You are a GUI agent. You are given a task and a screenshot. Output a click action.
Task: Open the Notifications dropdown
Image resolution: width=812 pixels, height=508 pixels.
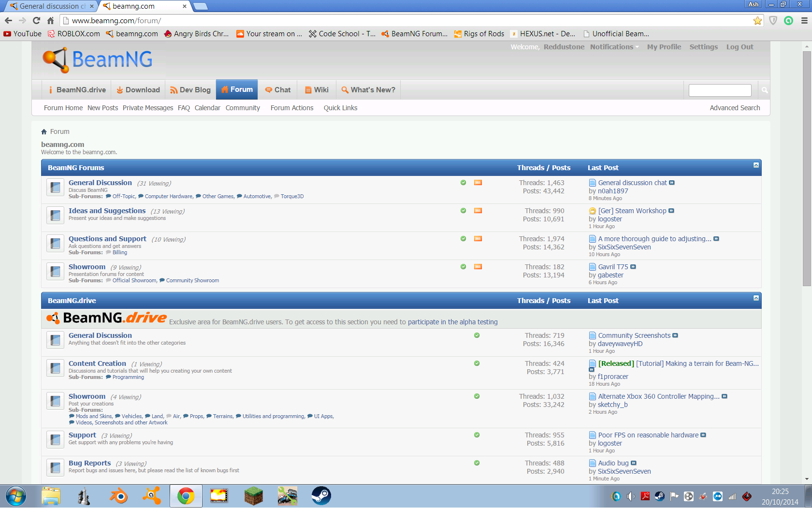614,47
